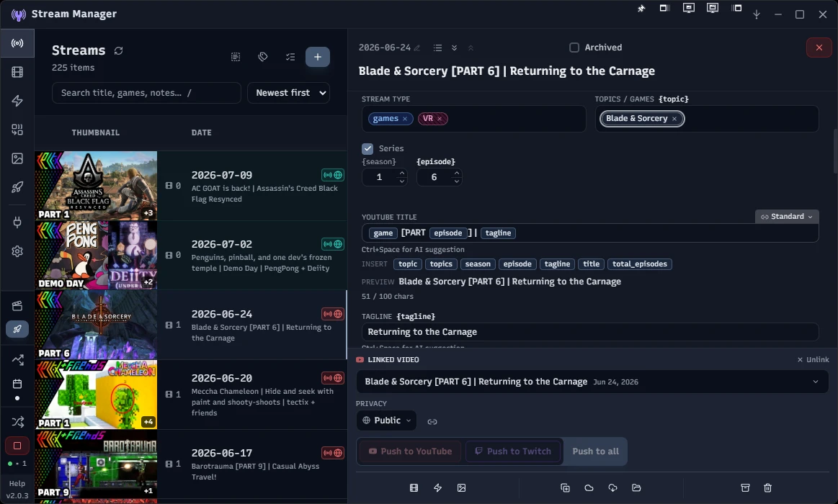838x504 pixels.
Task: Open the plug integrations sidebar icon
Action: click(x=17, y=222)
